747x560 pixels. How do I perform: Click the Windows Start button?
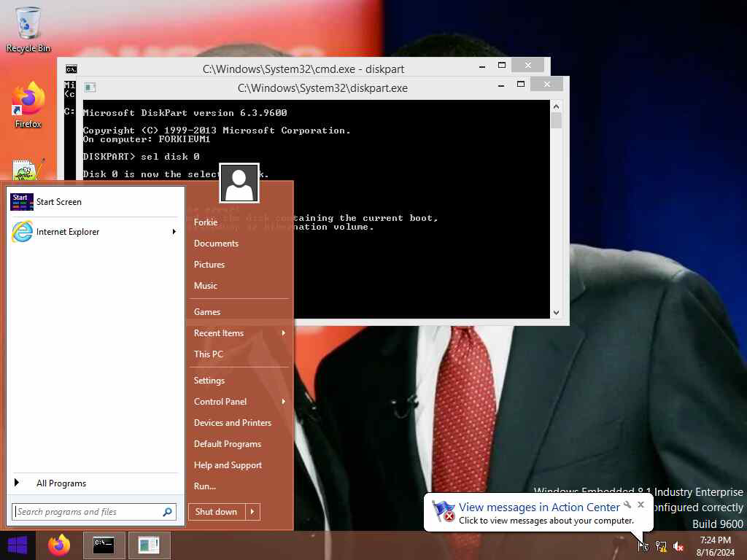pyautogui.click(x=18, y=545)
